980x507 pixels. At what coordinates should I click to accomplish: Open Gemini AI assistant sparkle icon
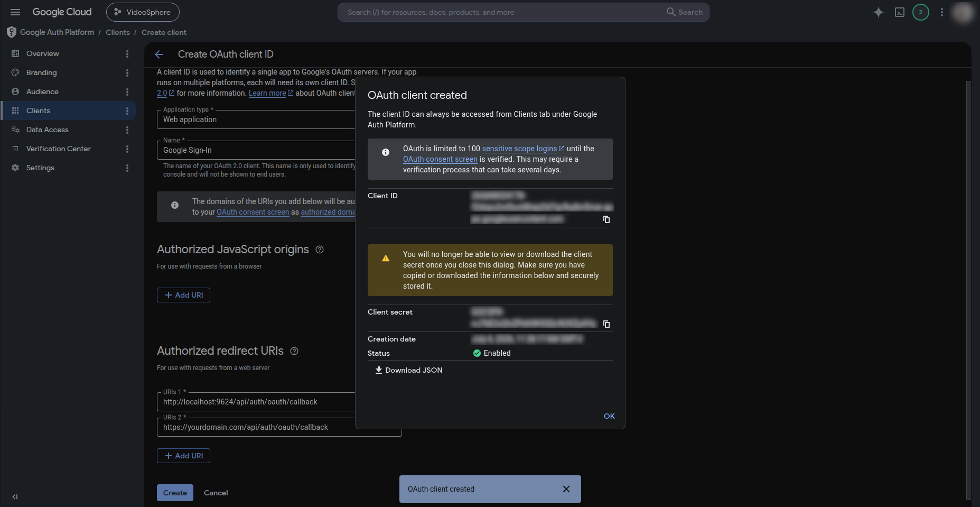point(878,12)
